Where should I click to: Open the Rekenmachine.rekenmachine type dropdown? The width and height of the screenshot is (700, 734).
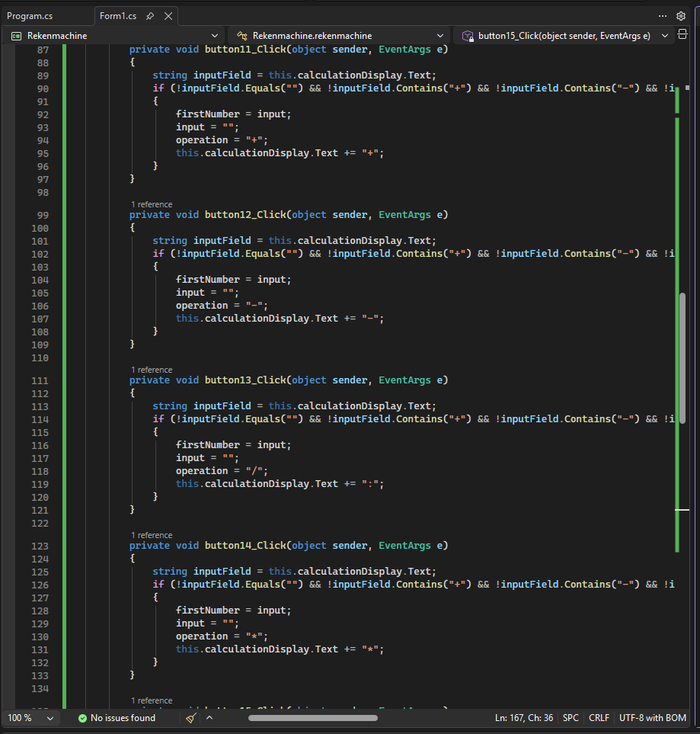(x=340, y=36)
